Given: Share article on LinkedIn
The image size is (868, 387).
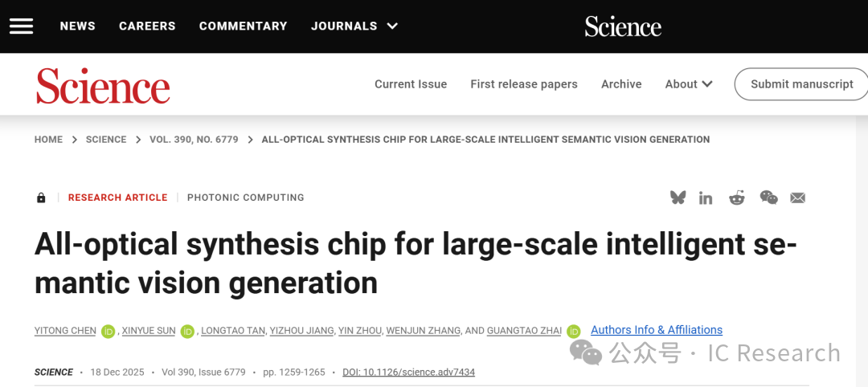Looking at the screenshot, I should (706, 198).
